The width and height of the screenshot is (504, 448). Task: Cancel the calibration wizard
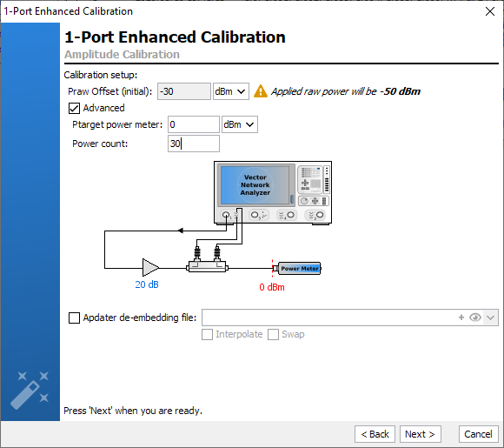(x=478, y=434)
